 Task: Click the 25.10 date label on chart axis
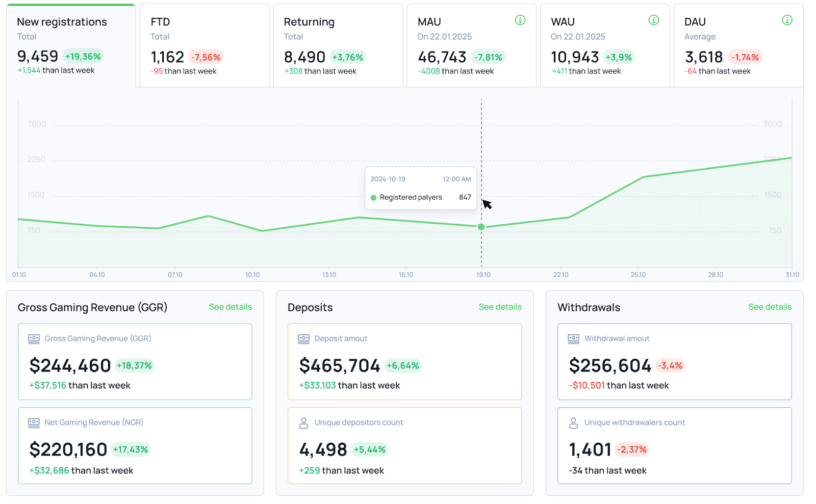pyautogui.click(x=637, y=275)
